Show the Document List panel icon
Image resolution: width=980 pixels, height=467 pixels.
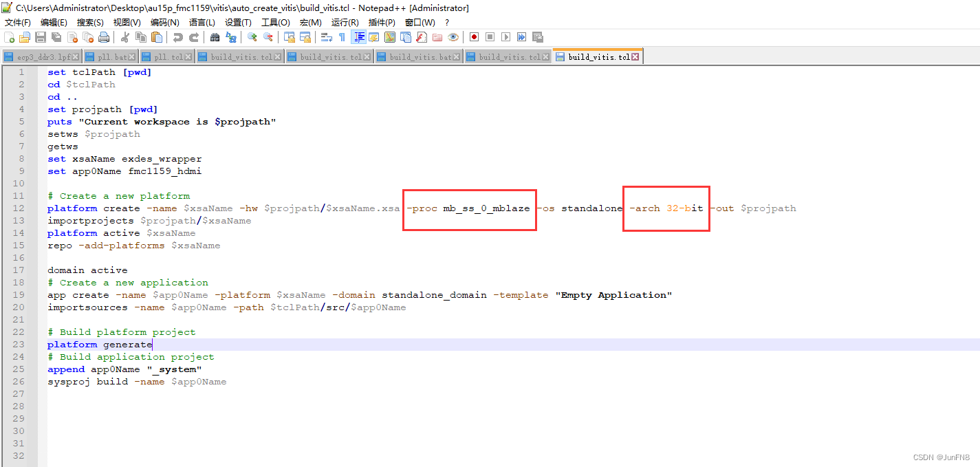click(406, 37)
